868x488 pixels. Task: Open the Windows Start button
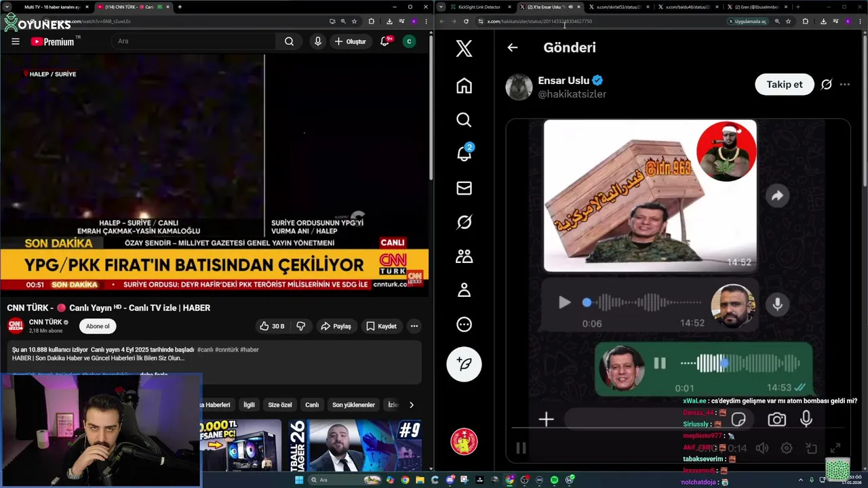tap(298, 480)
